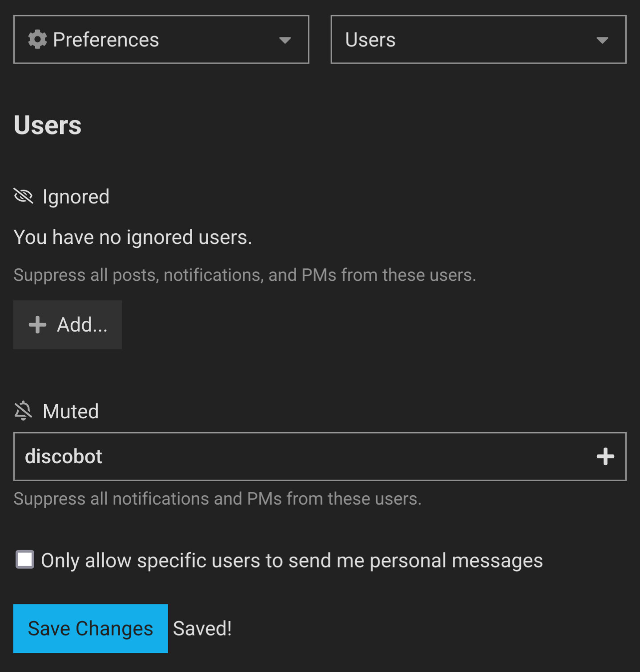Click the Add... ignored user button

coord(68,325)
